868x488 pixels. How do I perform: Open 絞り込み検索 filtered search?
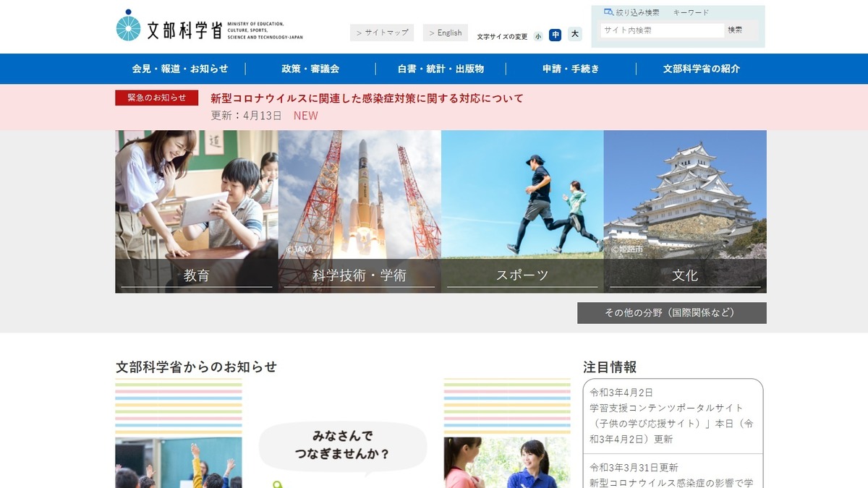click(x=637, y=12)
